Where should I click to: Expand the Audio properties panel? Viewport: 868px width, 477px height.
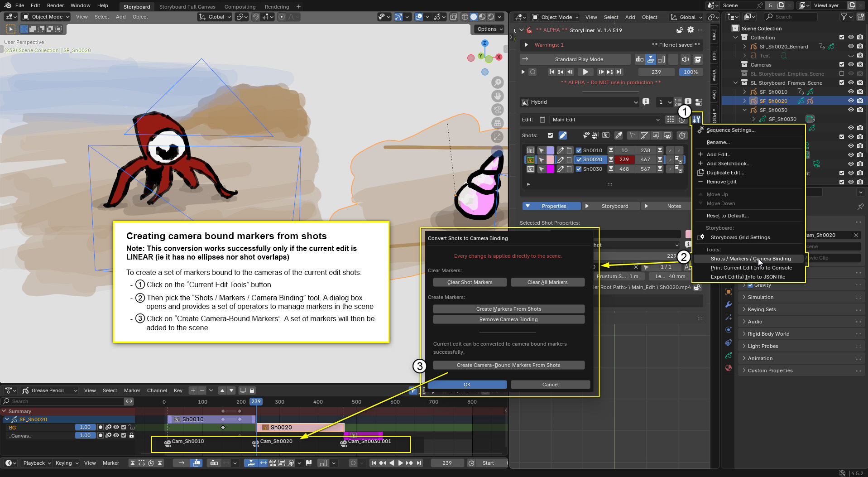click(x=755, y=322)
